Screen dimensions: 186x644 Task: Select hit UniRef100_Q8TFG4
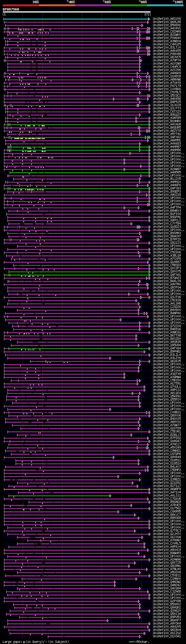(x=167, y=287)
